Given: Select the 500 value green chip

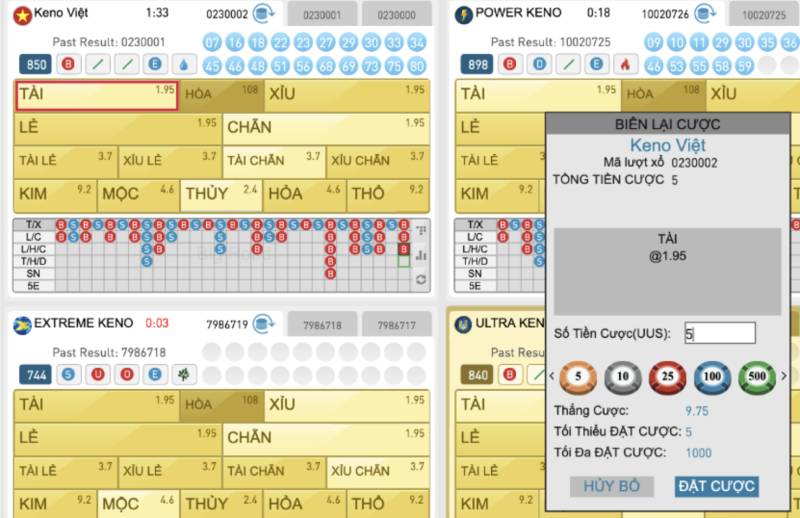Looking at the screenshot, I should click(757, 377).
